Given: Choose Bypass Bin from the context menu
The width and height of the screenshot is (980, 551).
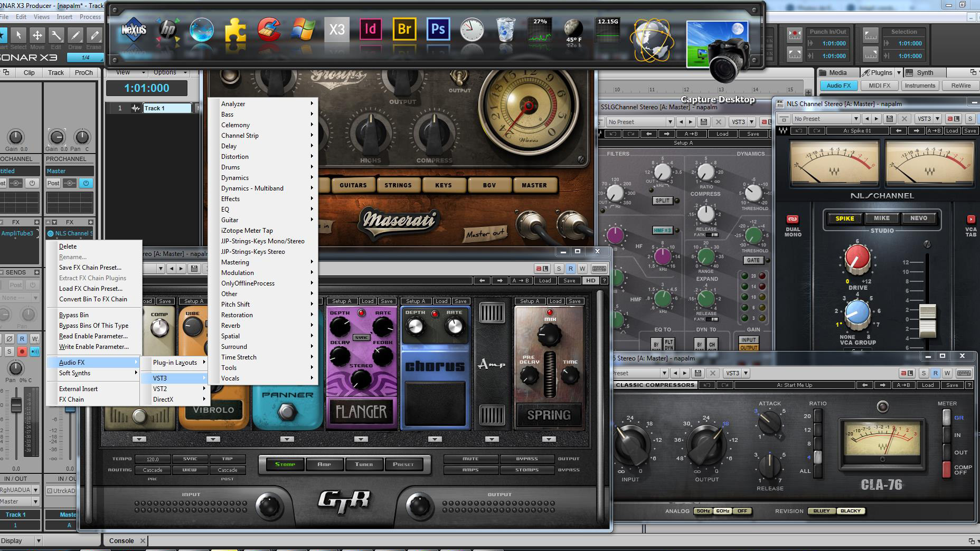Looking at the screenshot, I should click(74, 315).
